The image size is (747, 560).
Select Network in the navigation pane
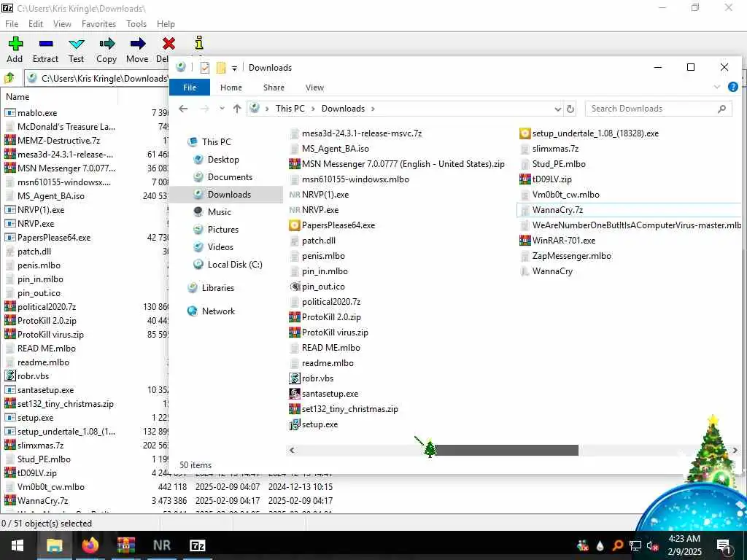pos(218,311)
